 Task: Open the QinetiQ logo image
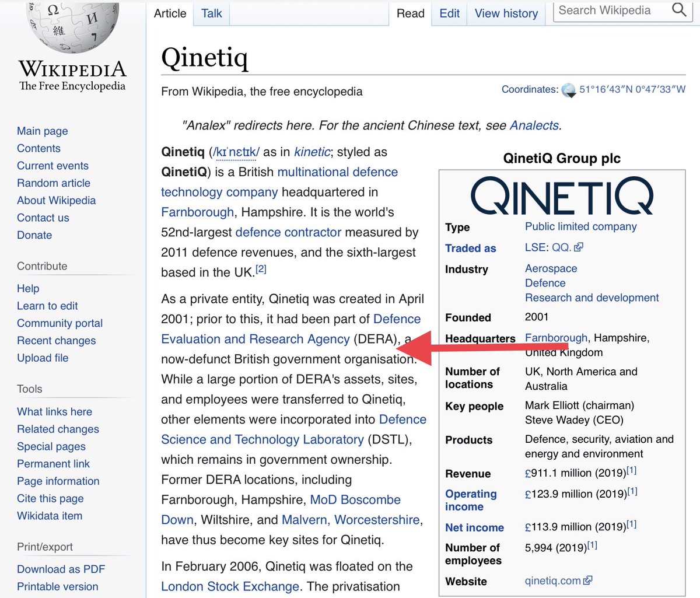(562, 196)
